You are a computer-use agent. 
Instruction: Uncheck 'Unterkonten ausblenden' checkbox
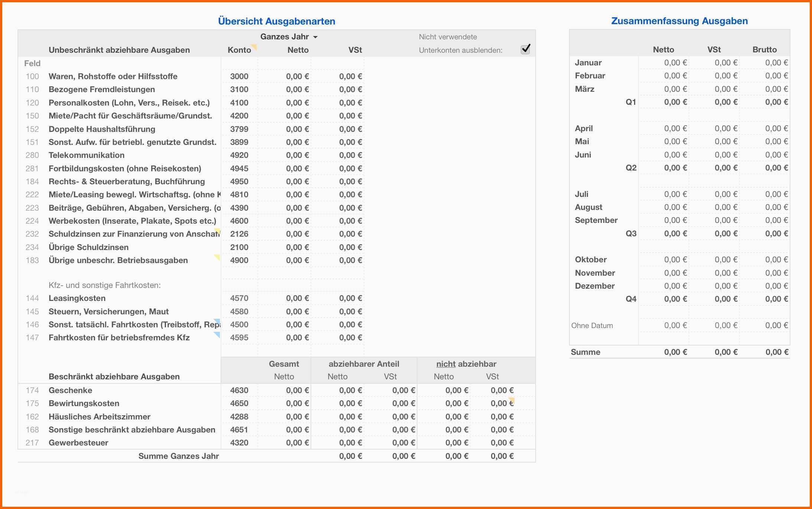[525, 49]
